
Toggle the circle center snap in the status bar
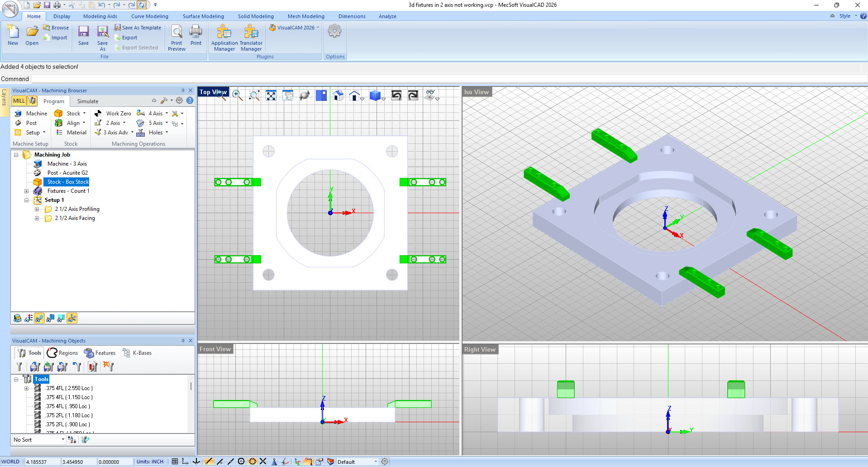(241, 461)
